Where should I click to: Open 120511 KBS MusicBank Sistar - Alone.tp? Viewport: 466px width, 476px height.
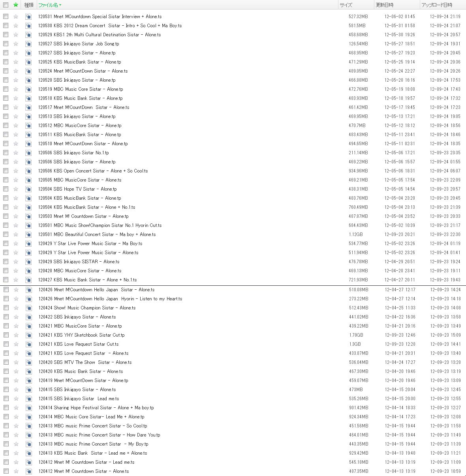coord(80,135)
